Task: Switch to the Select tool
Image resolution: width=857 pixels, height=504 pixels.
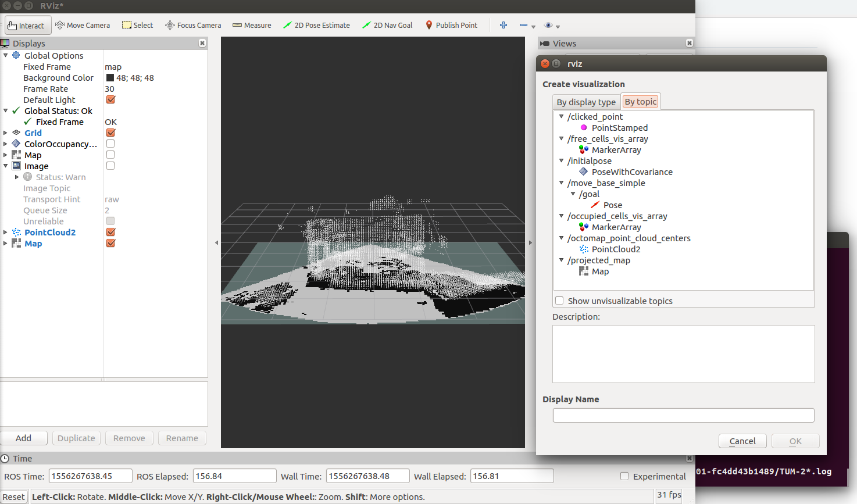Action: tap(137, 25)
